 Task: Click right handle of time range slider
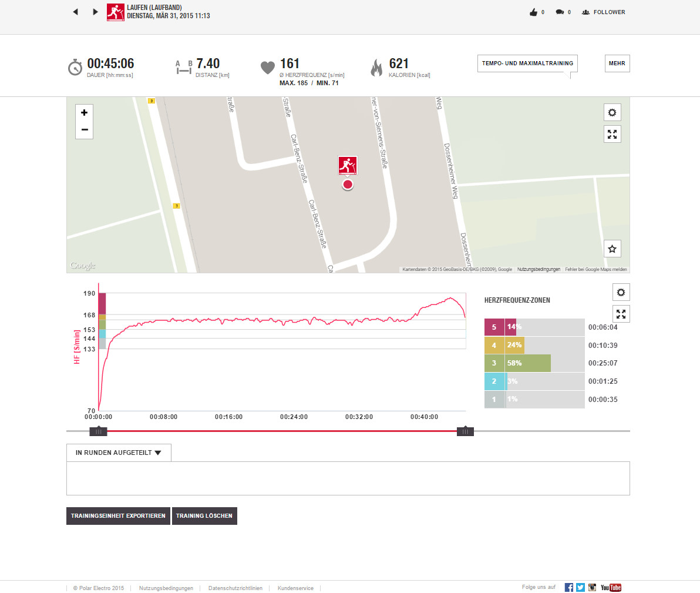465,431
